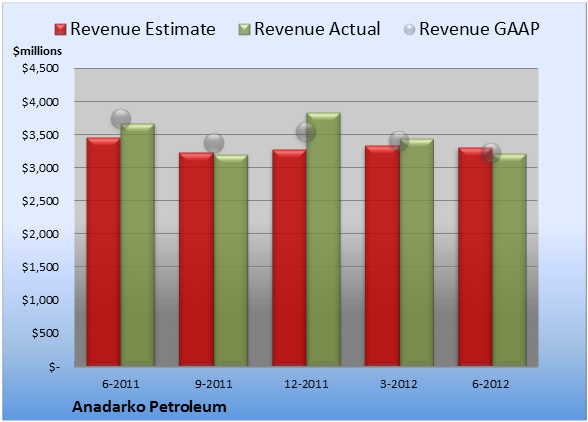Select the red estimate bar for 3-2012
Image resolution: width=588 pixels, height=422 pixels.
382,256
